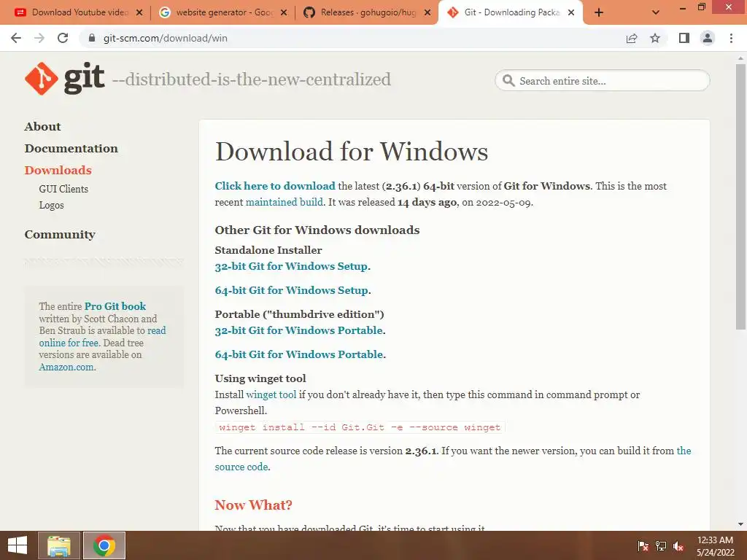Reload the git download page
747x560 pixels.
pyautogui.click(x=63, y=38)
